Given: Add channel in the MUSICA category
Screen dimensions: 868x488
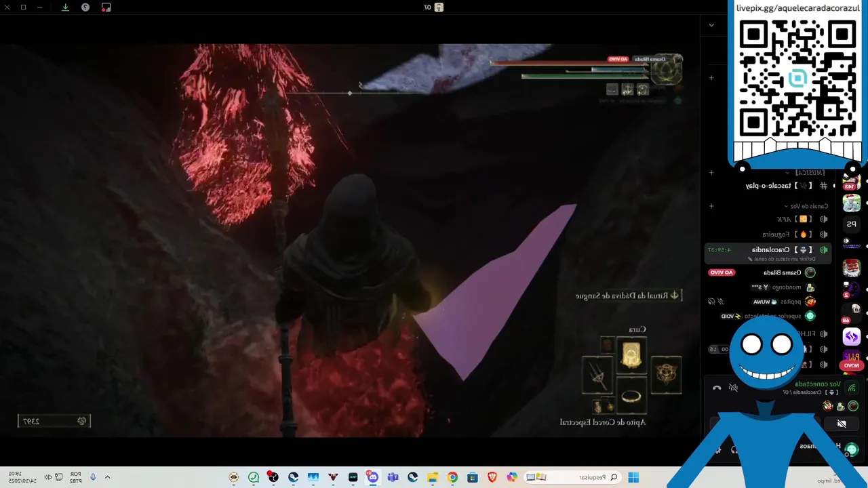Looking at the screenshot, I should (711, 173).
